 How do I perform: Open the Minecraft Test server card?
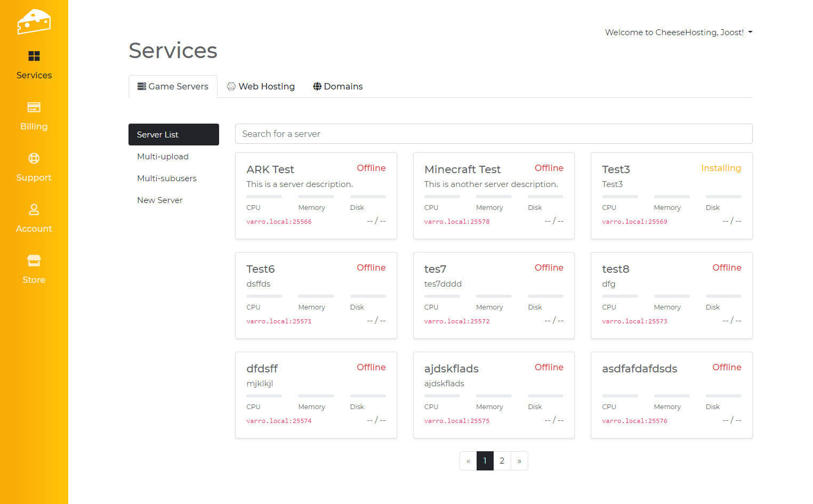[x=462, y=169]
